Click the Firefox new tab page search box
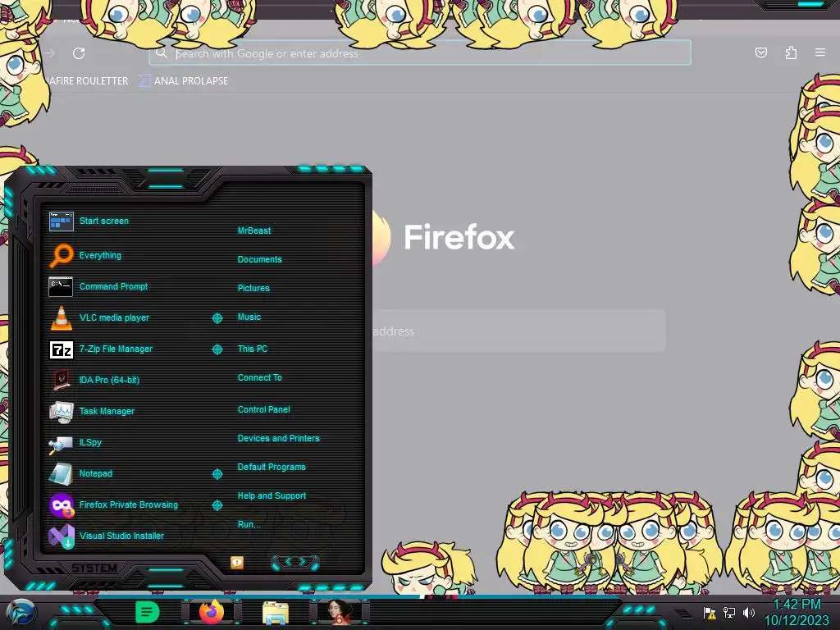This screenshot has width=840, height=630. pos(518,331)
